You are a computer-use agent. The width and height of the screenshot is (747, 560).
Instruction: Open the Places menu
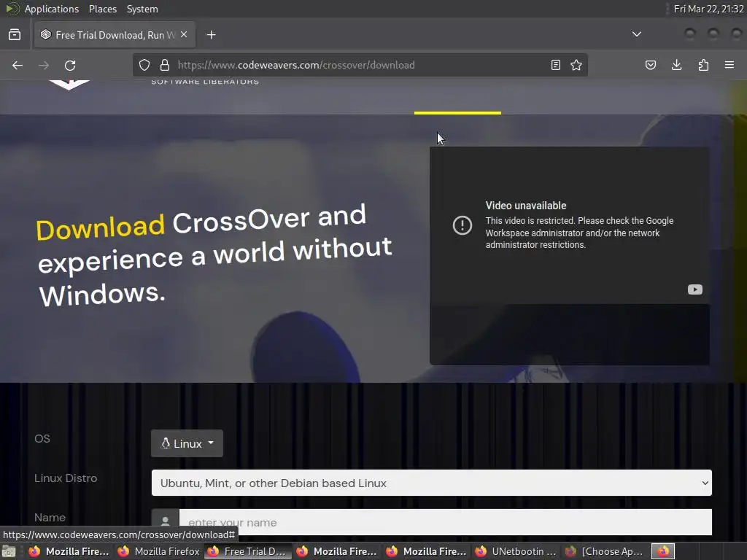pos(103,9)
